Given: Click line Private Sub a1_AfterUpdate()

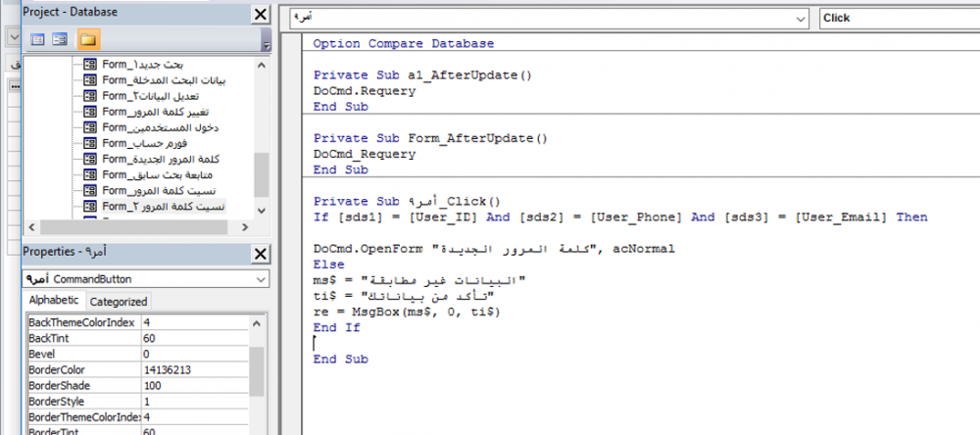Looking at the screenshot, I should [x=422, y=75].
